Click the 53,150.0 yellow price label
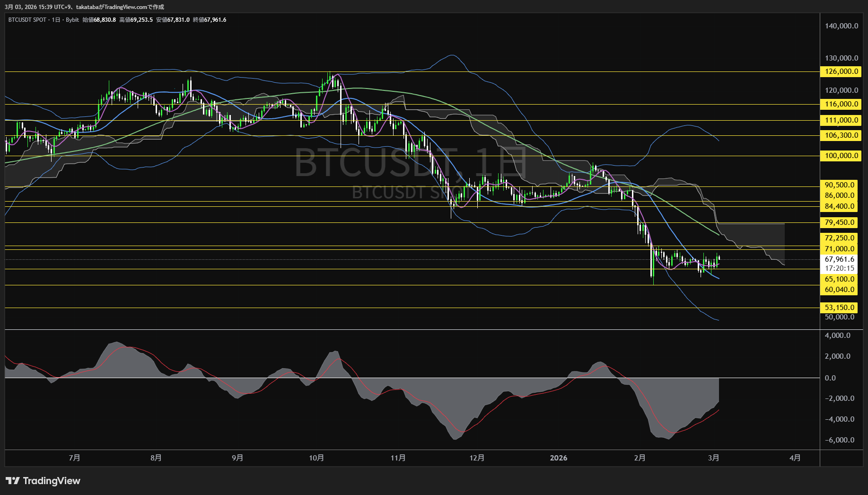Viewport: 868px width, 495px height. click(840, 308)
